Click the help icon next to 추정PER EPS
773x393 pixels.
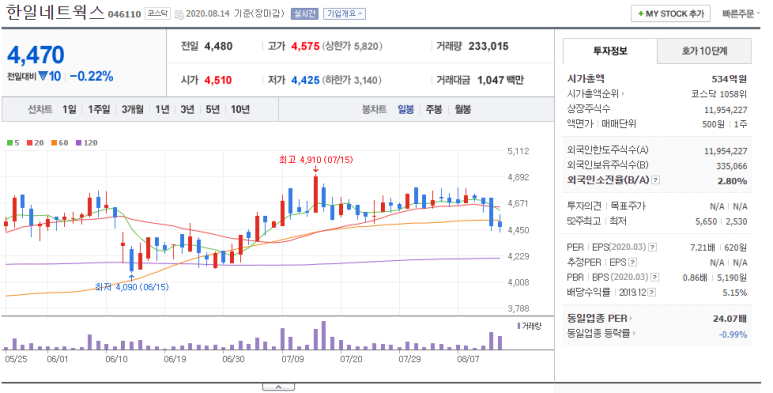(x=632, y=263)
